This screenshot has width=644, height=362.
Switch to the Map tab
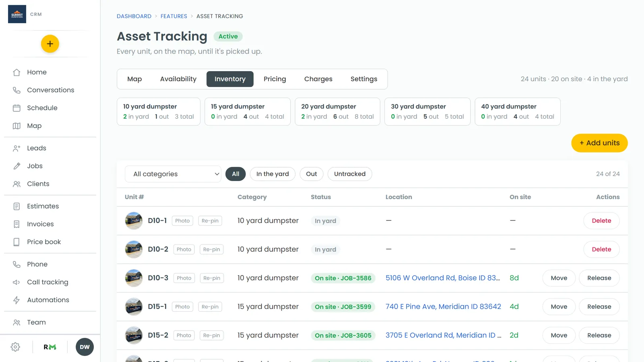point(134,79)
